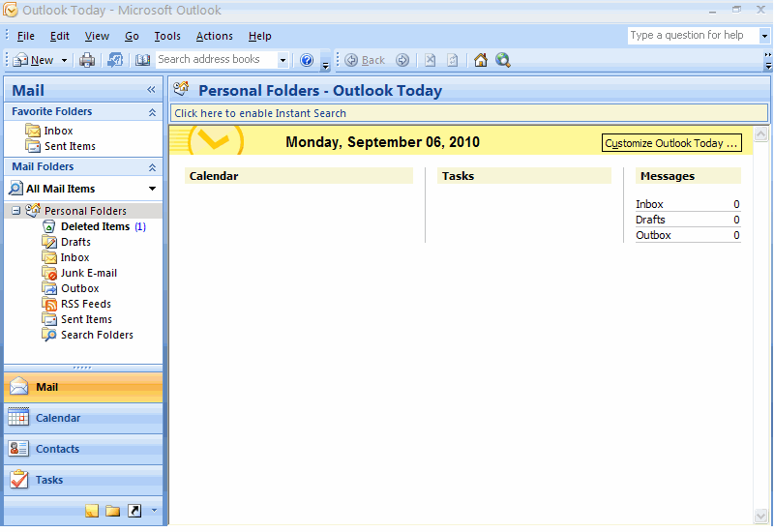Switch to the Mail pane button
The height and width of the screenshot is (532, 774).
(83, 387)
